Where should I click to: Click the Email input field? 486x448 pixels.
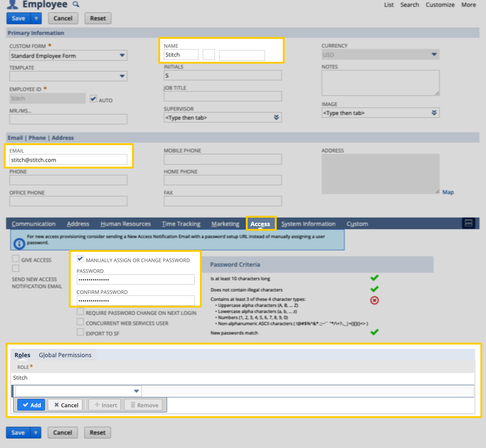tap(68, 159)
